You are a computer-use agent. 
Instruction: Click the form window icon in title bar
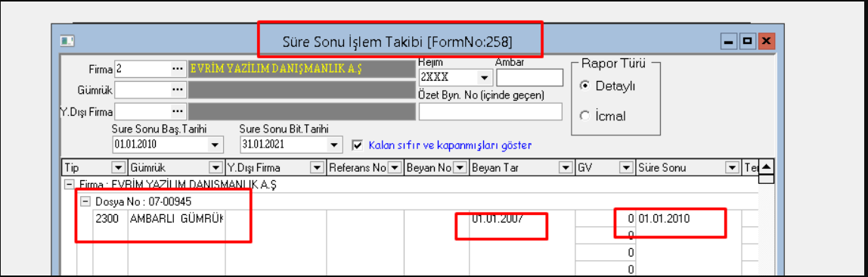[x=67, y=41]
